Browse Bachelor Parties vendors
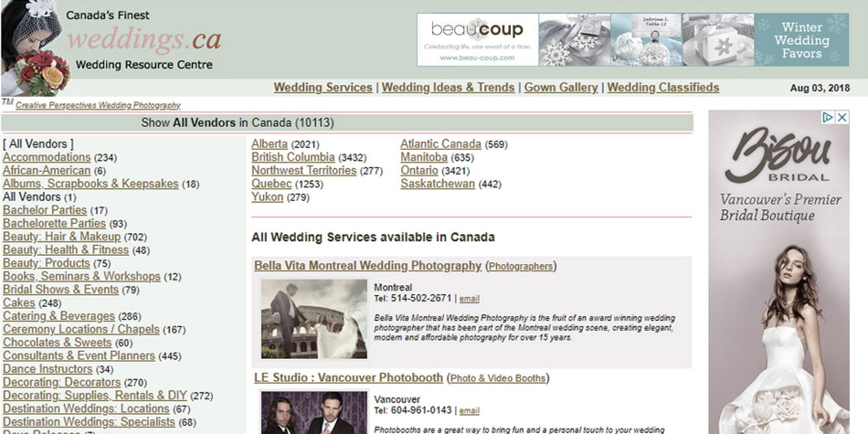 pyautogui.click(x=45, y=210)
